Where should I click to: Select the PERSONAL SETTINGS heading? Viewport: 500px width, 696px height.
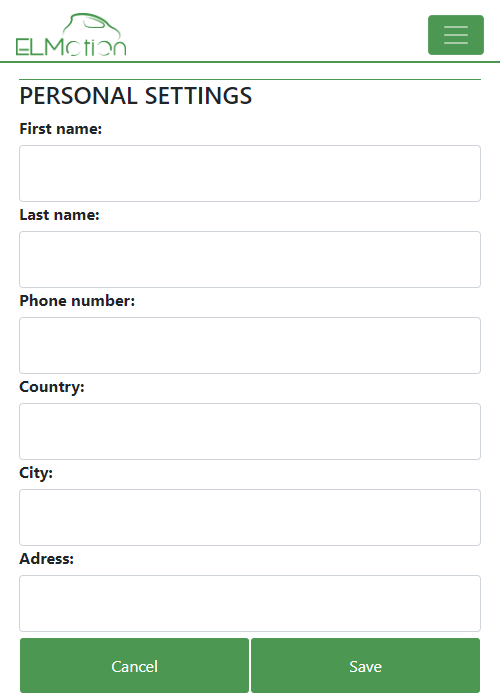coord(136,96)
